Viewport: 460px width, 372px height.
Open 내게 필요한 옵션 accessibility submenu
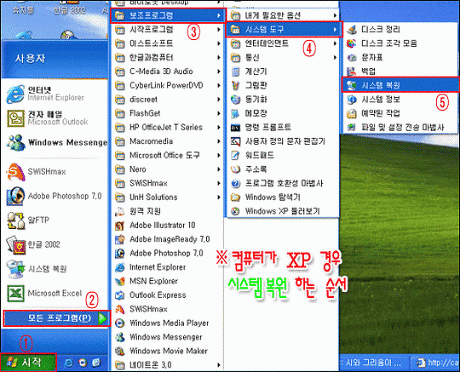click(x=283, y=15)
